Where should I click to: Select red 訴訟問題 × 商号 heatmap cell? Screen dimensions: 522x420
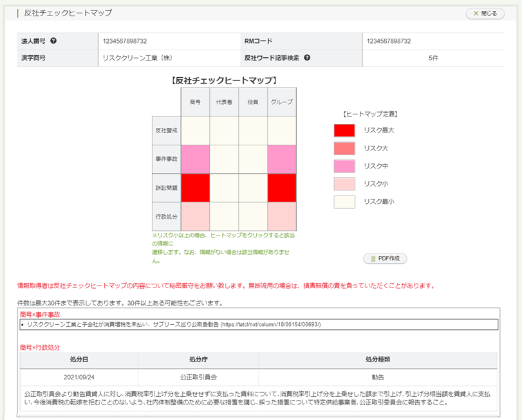[x=195, y=188]
